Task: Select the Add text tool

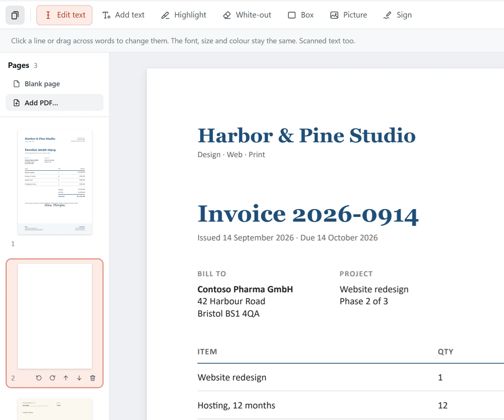Action: (x=123, y=15)
